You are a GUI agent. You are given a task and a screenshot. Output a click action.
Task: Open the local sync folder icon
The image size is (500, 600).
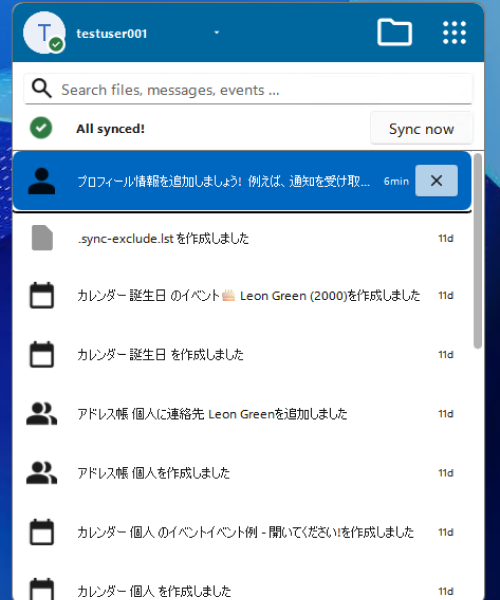pos(394,33)
